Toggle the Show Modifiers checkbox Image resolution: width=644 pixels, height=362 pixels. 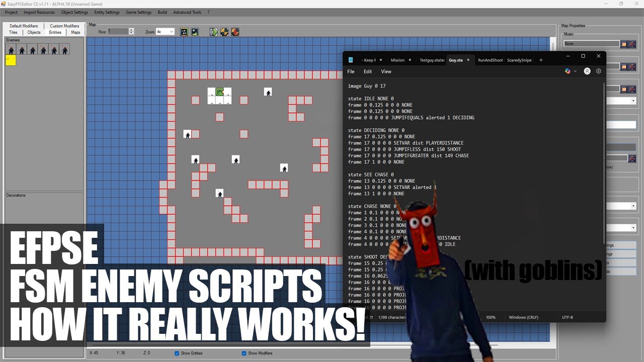coord(244,353)
